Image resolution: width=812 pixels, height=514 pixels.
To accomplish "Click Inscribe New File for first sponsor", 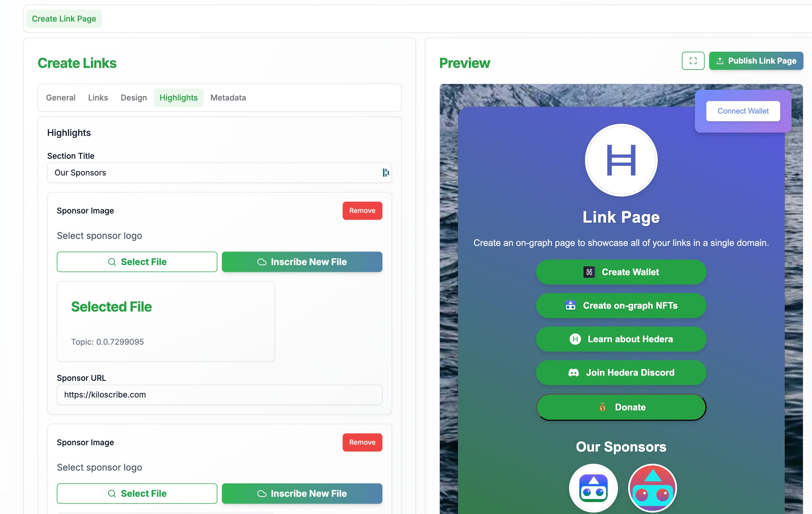I will pyautogui.click(x=302, y=262).
